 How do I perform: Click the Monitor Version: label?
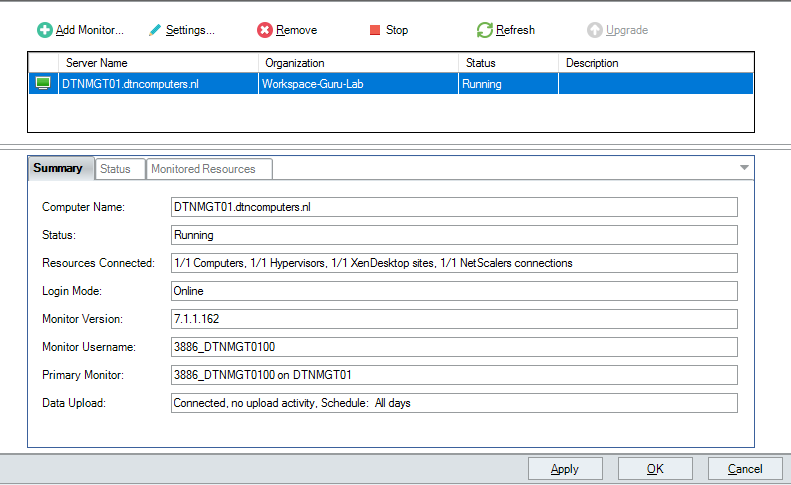(x=82, y=319)
